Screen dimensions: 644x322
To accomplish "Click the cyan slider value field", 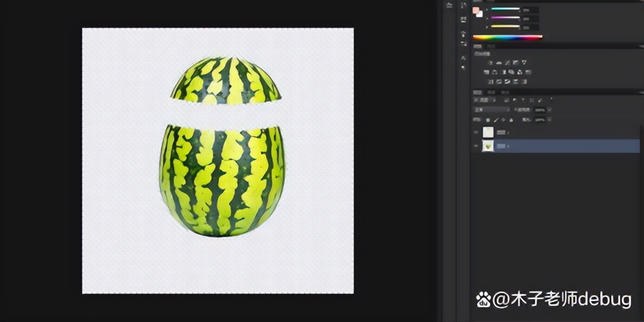I will point(530,10).
